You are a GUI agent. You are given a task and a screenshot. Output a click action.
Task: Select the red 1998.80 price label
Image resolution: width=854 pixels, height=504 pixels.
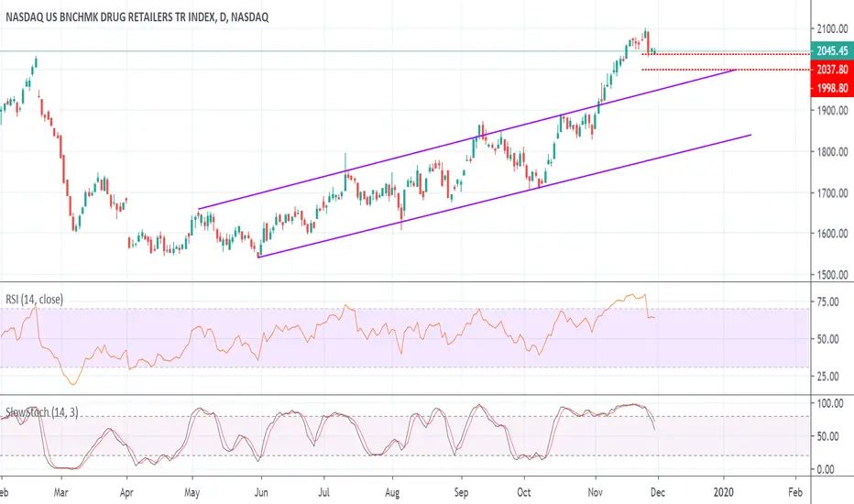pyautogui.click(x=832, y=88)
